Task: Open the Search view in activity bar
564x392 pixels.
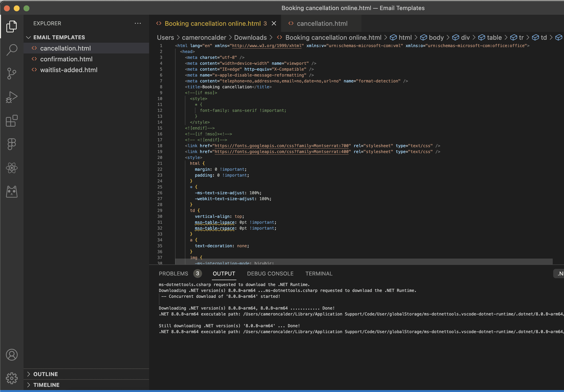Action: [x=12, y=50]
